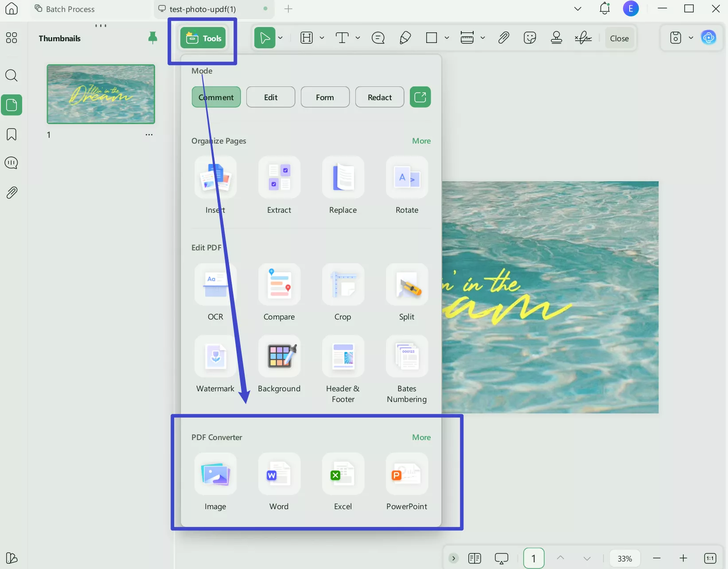Convert PDF to Image
The width and height of the screenshot is (728, 569).
215,474
